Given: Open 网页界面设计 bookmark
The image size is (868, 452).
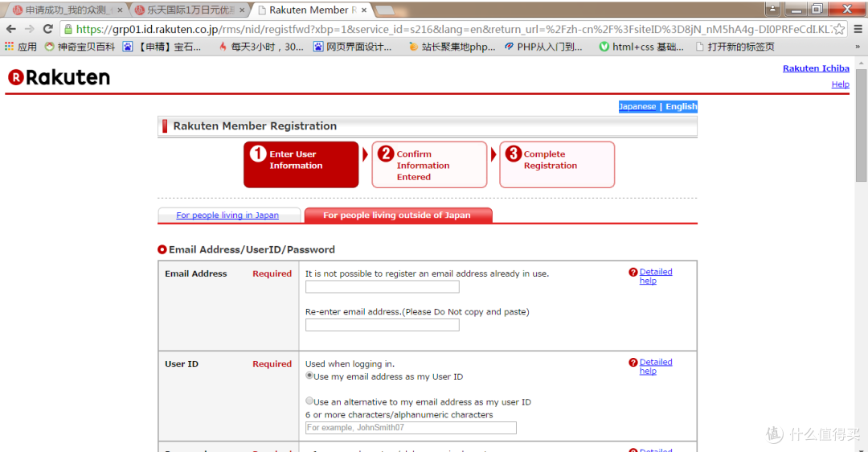Looking at the screenshot, I should coord(353,47).
